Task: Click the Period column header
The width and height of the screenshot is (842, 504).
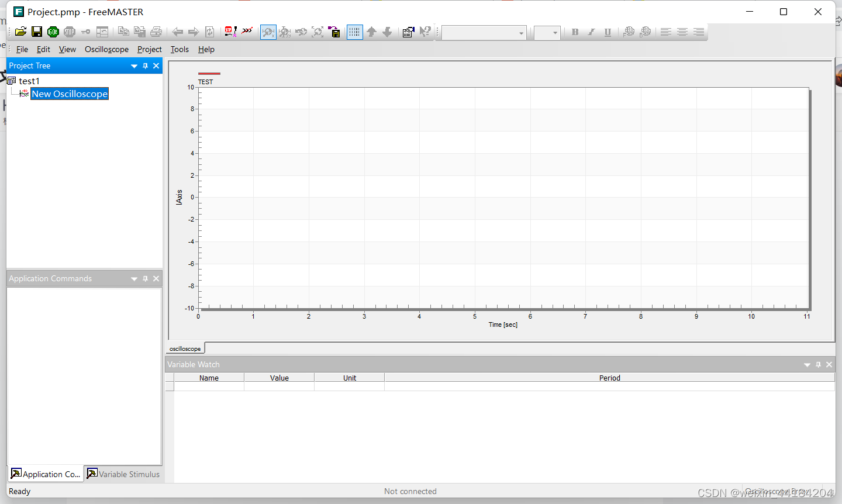Action: coord(609,378)
